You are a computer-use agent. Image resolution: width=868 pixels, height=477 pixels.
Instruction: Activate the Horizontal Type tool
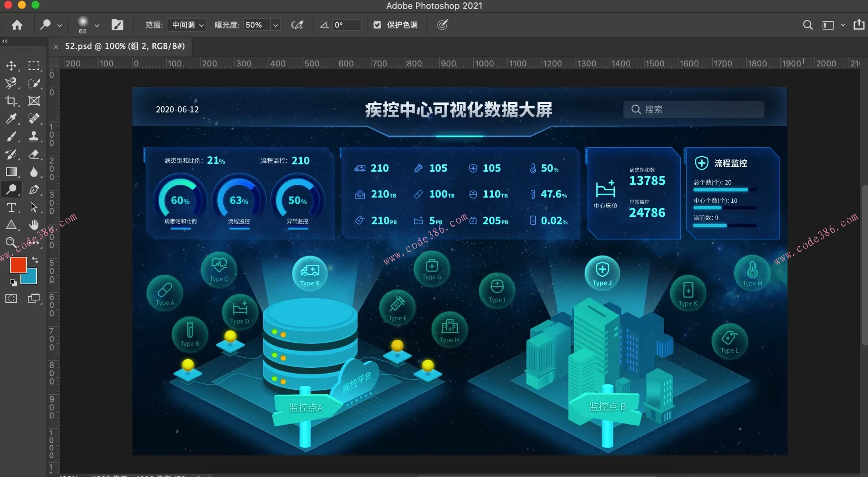[11, 207]
